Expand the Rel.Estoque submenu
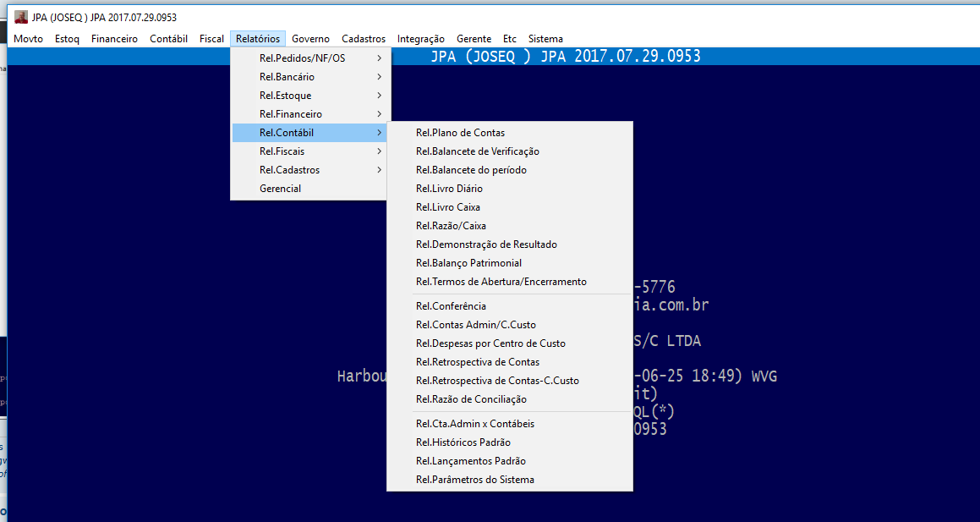The width and height of the screenshot is (980, 522). [309, 96]
